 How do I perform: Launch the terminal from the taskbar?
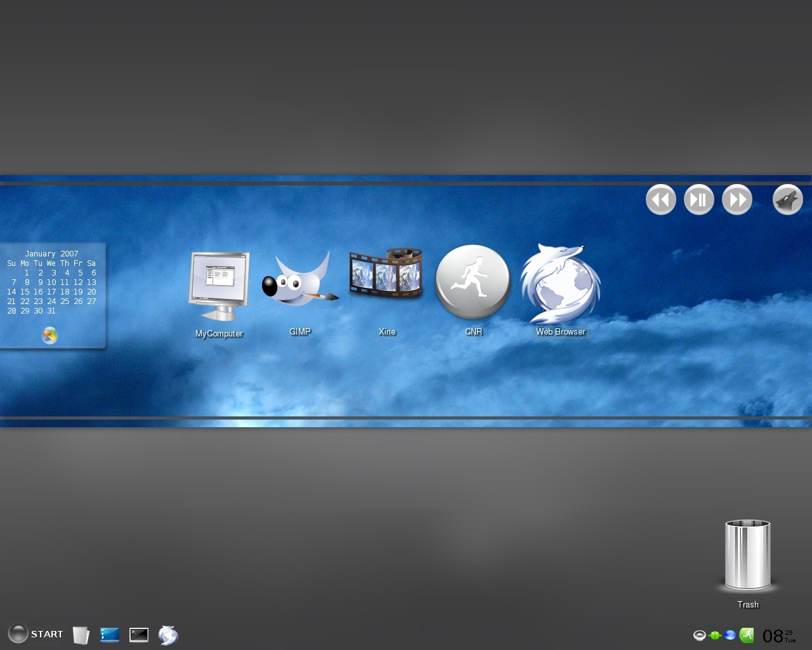139,634
